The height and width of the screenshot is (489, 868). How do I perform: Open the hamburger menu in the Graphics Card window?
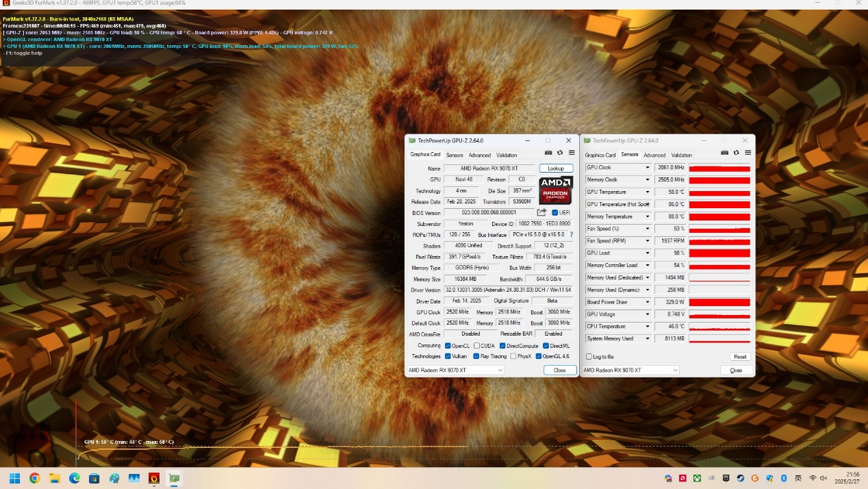coord(571,153)
